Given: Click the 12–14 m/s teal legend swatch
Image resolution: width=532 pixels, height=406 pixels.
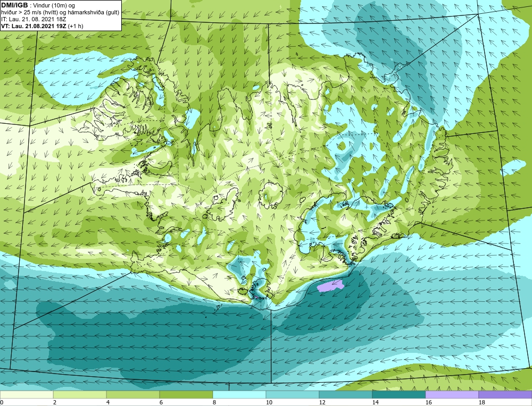Looking at the screenshot, I should click(x=346, y=395).
